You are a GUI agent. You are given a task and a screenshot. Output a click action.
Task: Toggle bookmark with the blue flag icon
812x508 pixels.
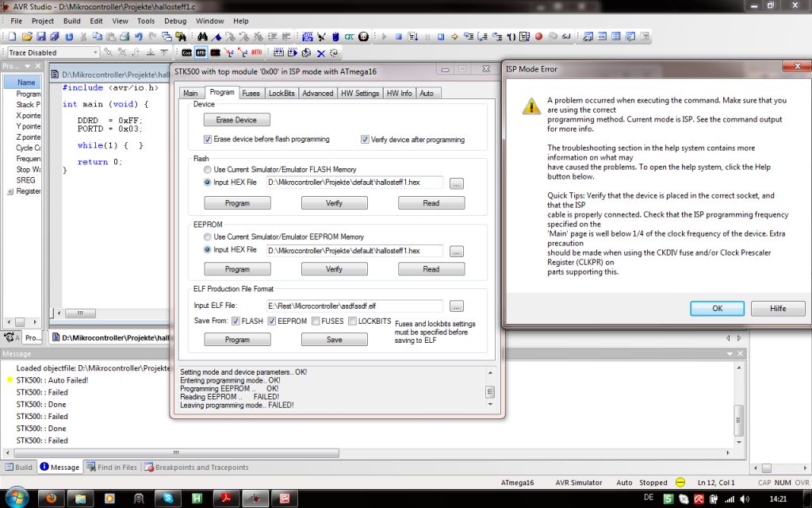coord(216,37)
